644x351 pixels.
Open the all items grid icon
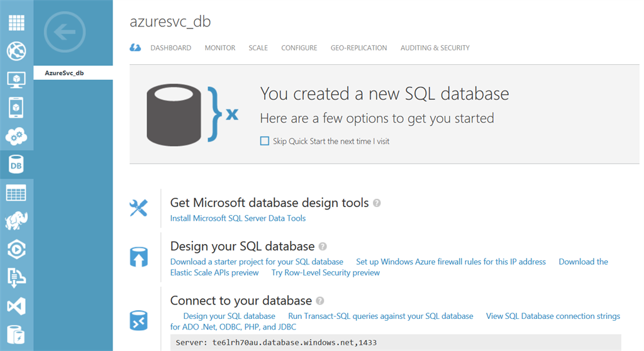16,22
